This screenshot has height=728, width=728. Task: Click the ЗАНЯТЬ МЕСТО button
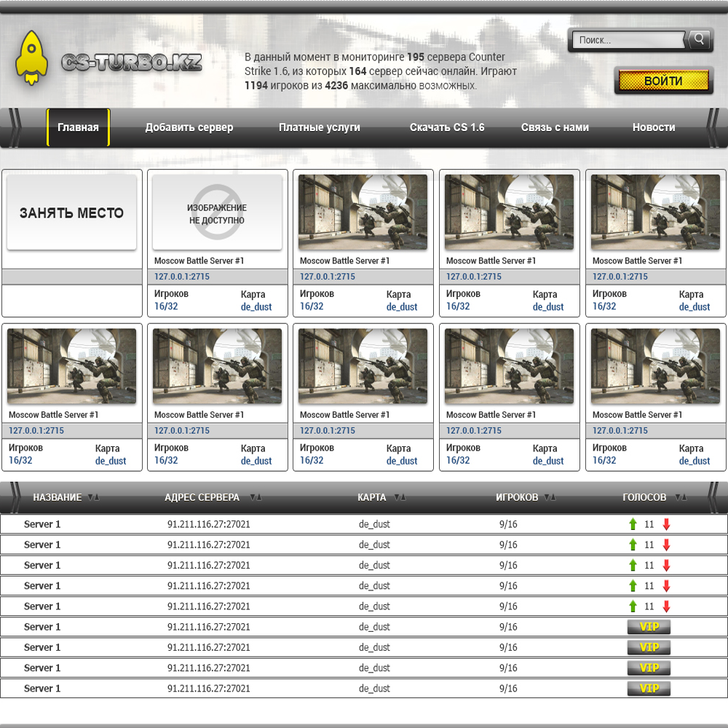[71, 213]
